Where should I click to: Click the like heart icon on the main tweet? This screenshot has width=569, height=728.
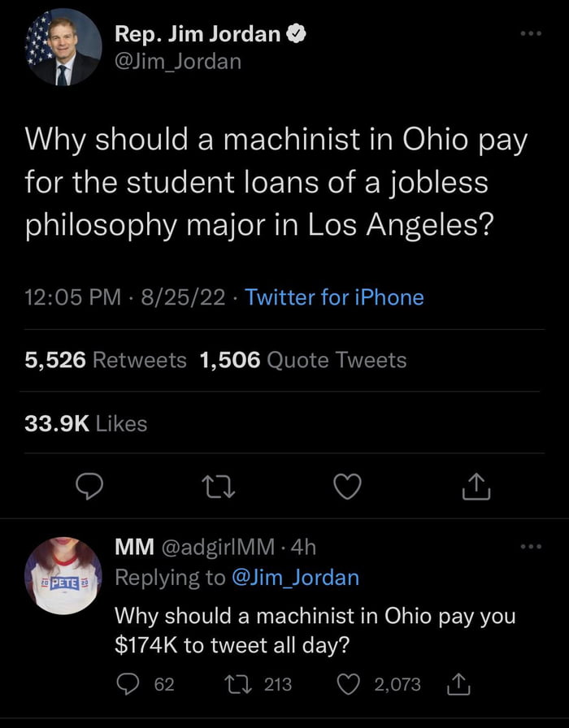pyautogui.click(x=347, y=484)
